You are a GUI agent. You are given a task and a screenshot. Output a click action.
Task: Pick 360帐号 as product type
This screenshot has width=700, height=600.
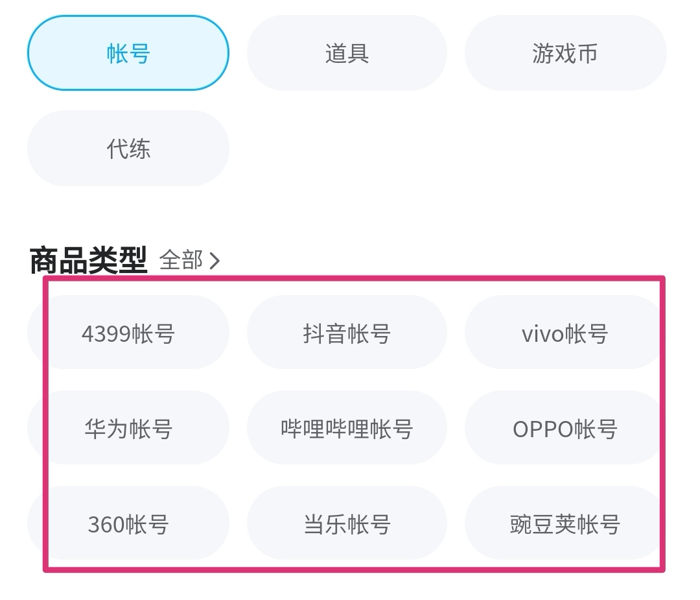tap(128, 523)
